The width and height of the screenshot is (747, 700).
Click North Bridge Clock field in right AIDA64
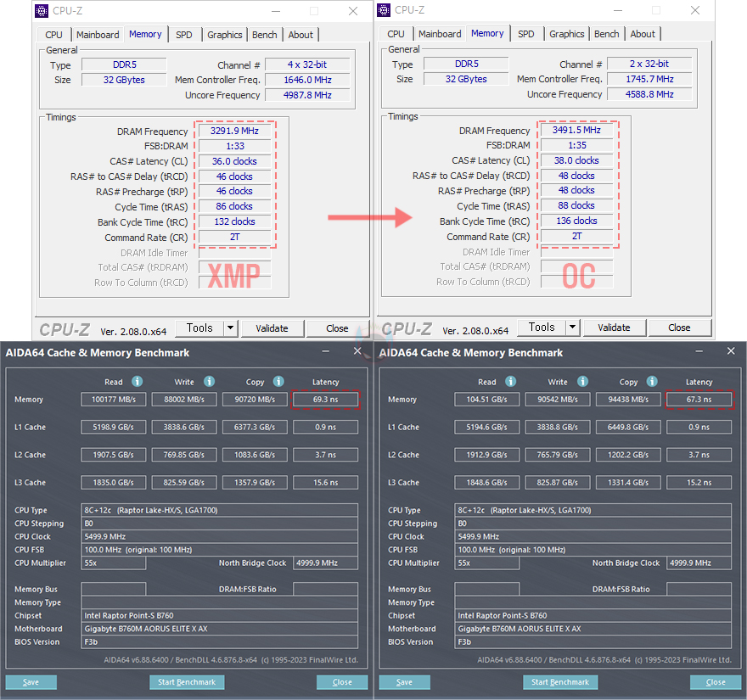[x=699, y=563]
